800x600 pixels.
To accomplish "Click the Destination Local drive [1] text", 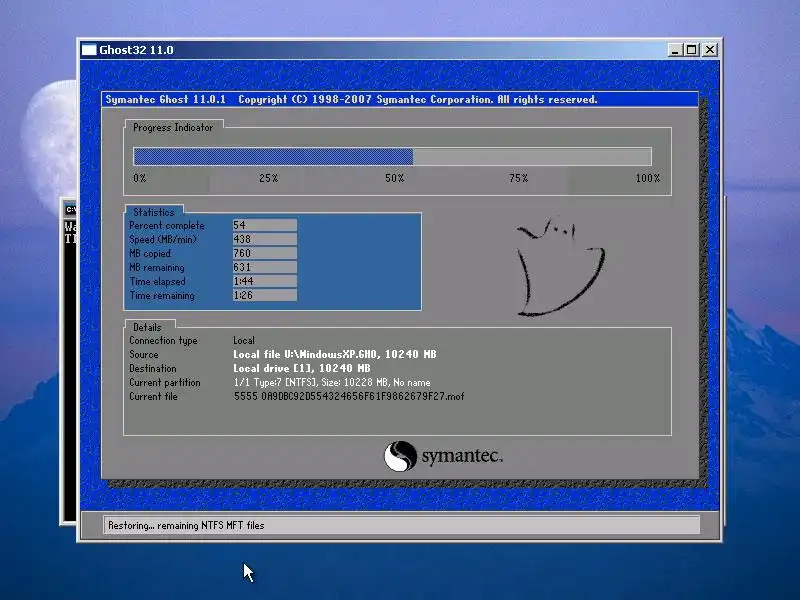I will coord(302,368).
